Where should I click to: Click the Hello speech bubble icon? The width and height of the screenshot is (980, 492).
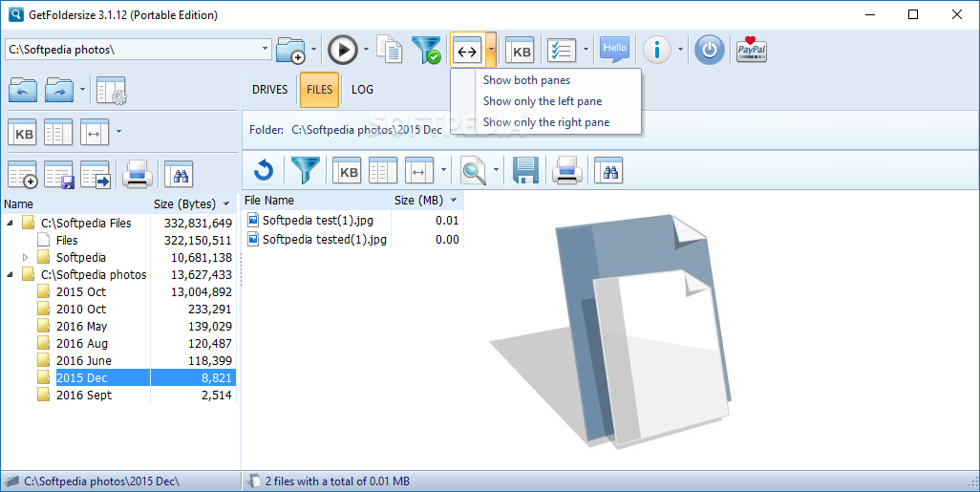[x=614, y=50]
